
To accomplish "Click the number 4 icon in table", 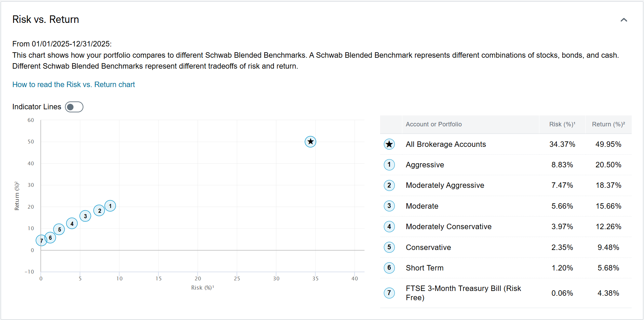I will 389,226.
